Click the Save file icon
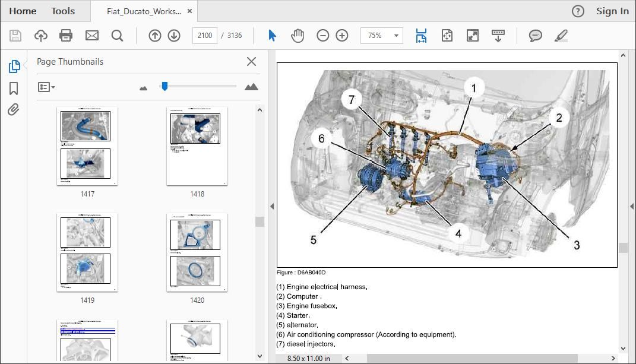636x364 pixels. click(15, 36)
